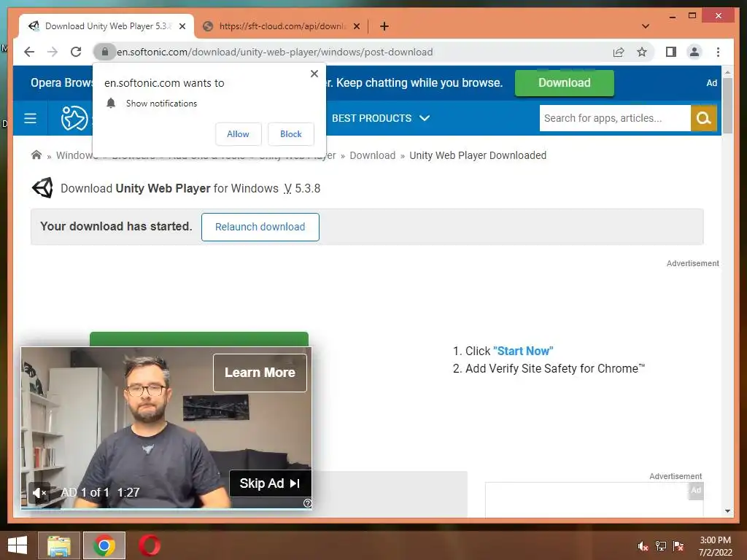Open Action Center flag icon
The image size is (747, 560).
(x=678, y=546)
